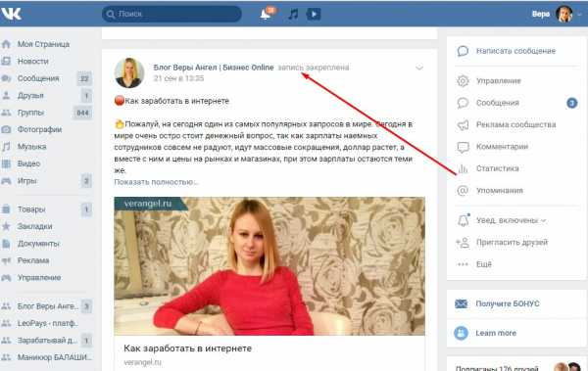
Task: Open Сообщения in left menu
Action: 38,78
